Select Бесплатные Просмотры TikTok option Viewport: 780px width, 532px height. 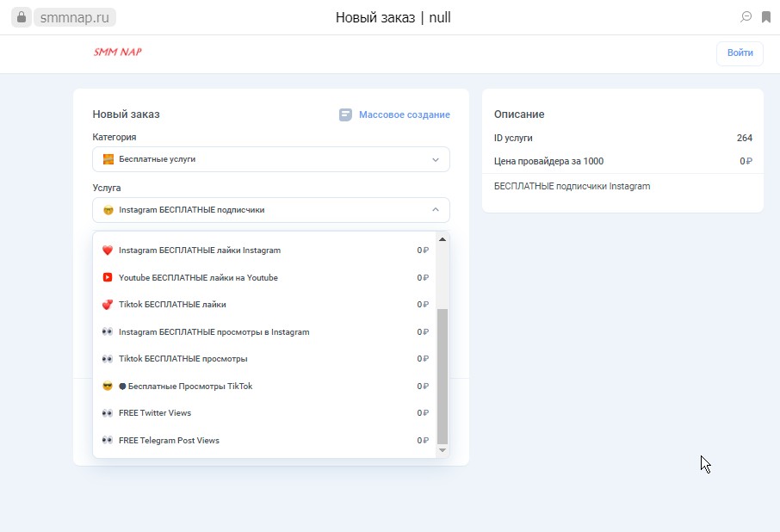click(x=266, y=386)
